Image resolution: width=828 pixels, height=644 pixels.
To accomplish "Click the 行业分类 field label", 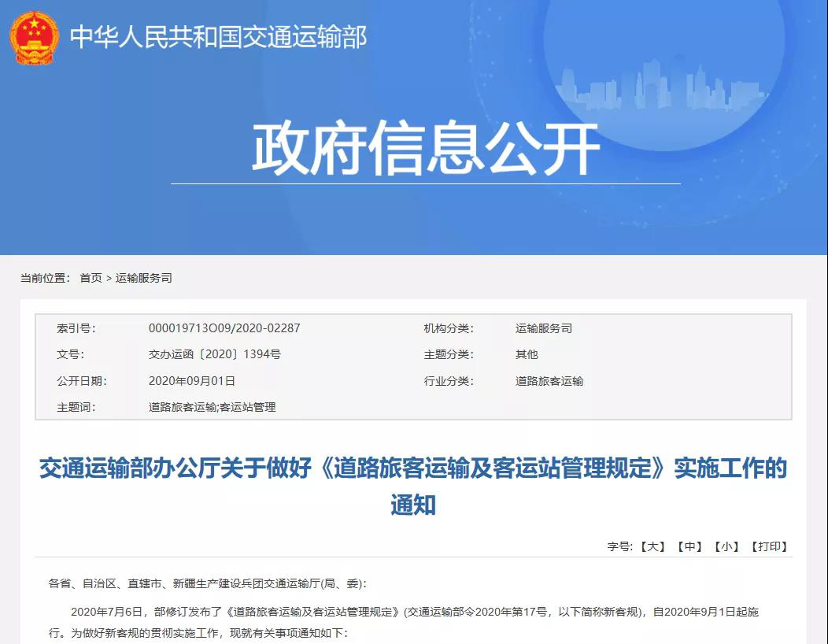I will 449,381.
